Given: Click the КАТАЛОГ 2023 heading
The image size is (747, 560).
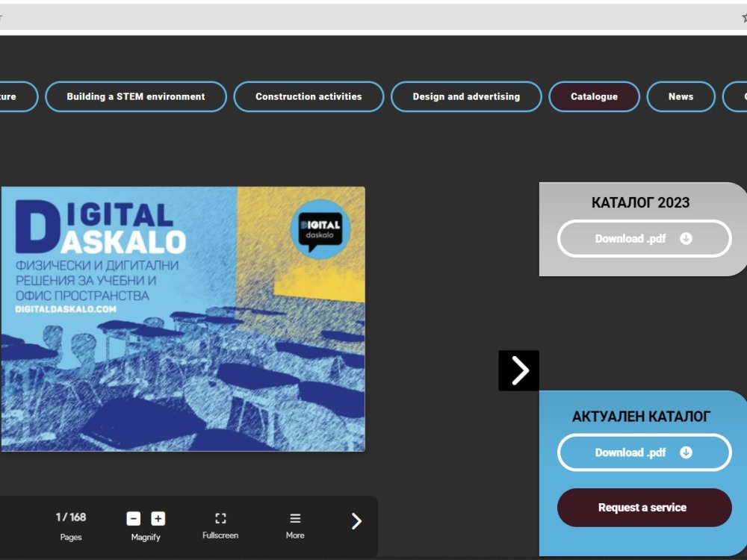Looking at the screenshot, I should pos(641,203).
